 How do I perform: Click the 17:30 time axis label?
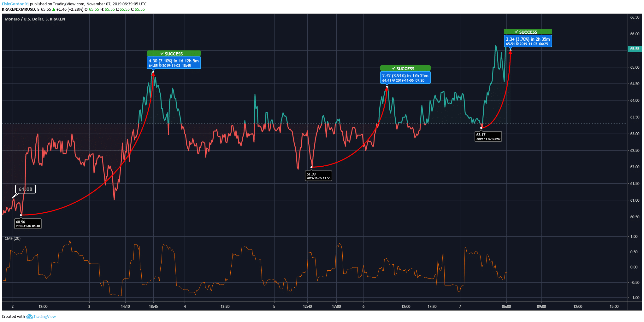[432, 307]
